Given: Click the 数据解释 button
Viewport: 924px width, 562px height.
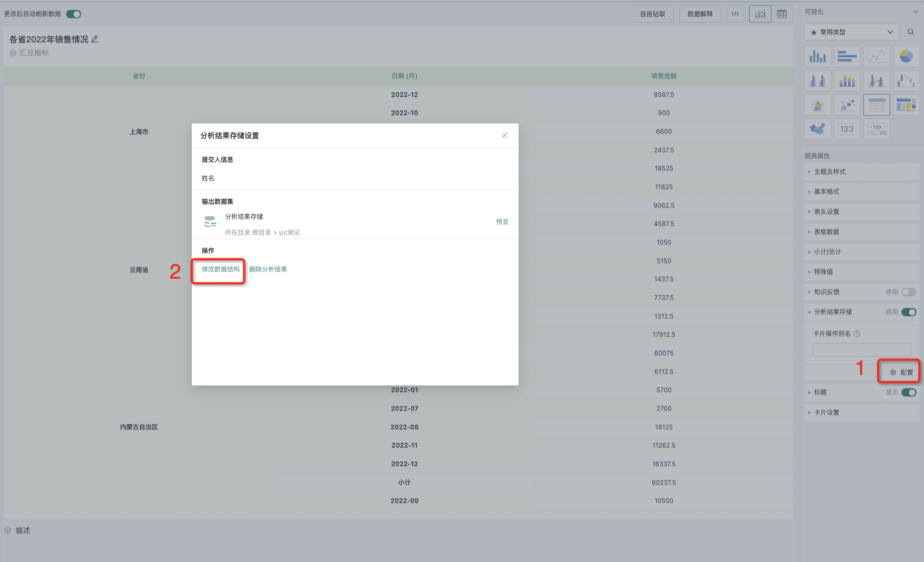Looking at the screenshot, I should pyautogui.click(x=700, y=14).
